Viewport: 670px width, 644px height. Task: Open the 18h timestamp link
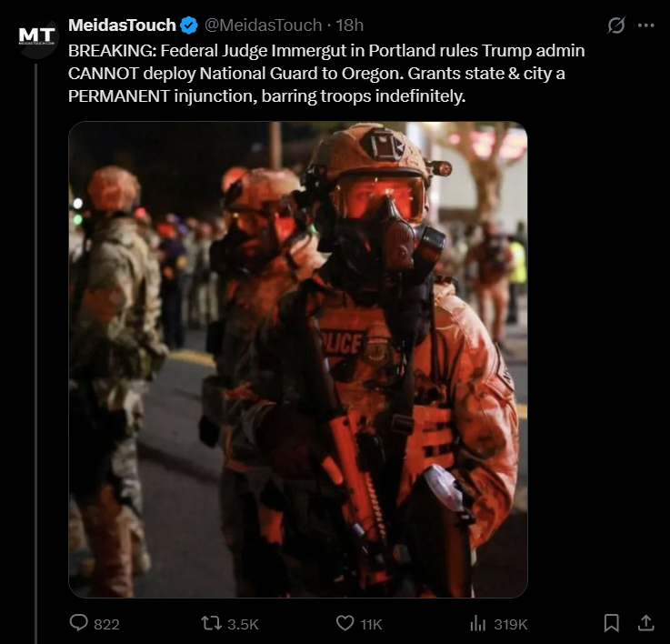tap(349, 25)
